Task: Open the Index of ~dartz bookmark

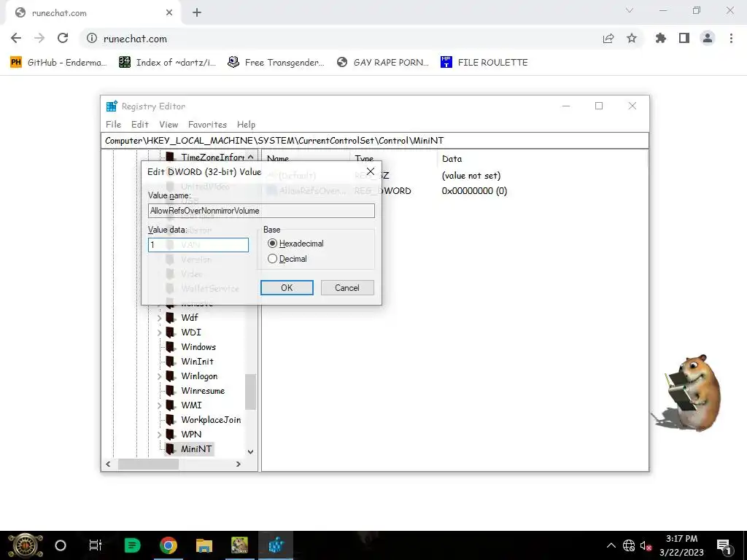Action: (x=167, y=63)
